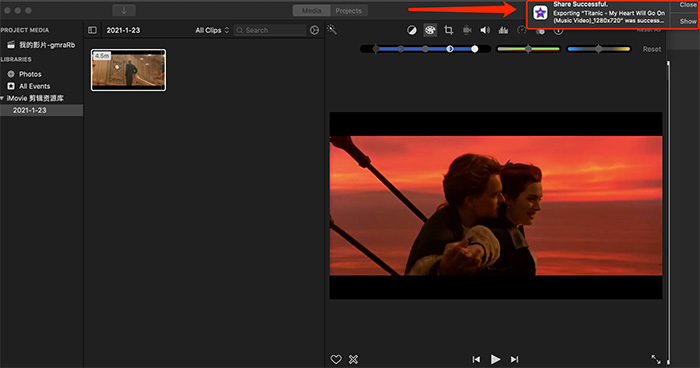Open Noise Reduction and Equalizer tool
Viewport: 700px width, 368px height.
pos(503,30)
